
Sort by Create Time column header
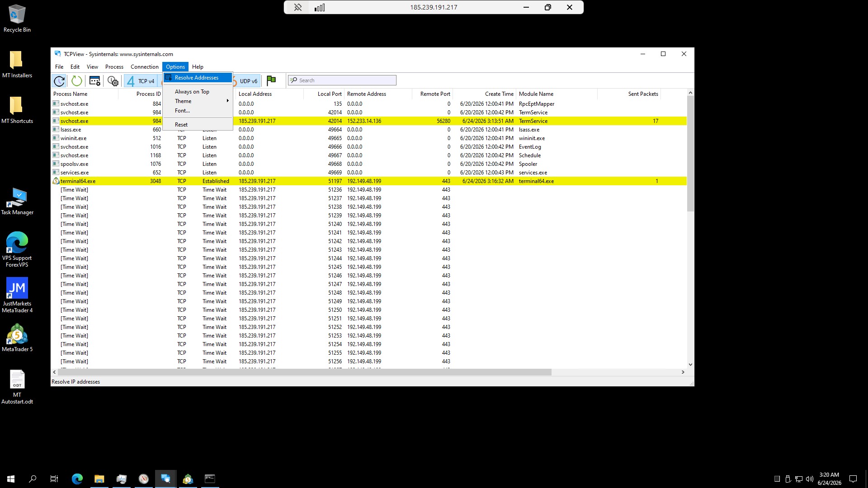[485, 94]
